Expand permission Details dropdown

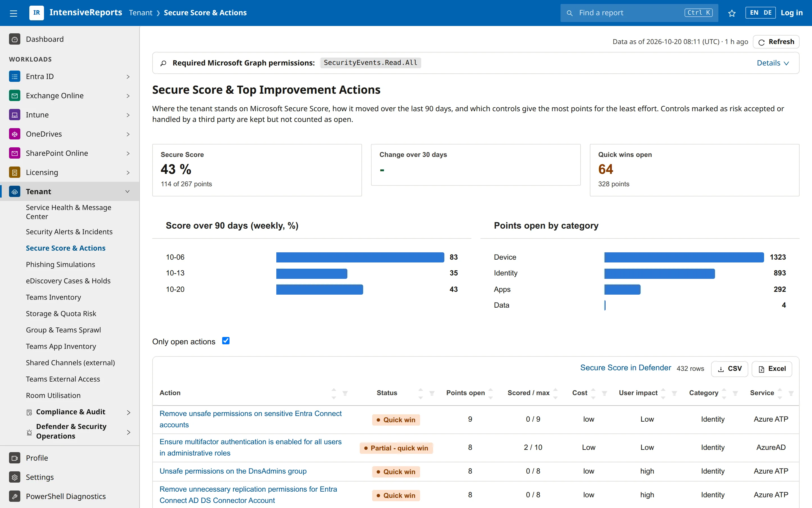click(x=773, y=63)
